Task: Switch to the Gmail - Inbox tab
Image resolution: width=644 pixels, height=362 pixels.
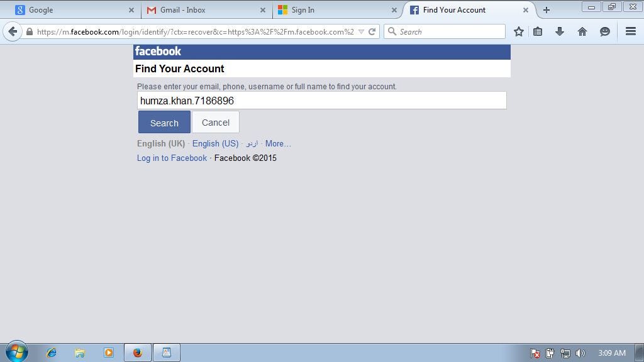Action: point(206,10)
